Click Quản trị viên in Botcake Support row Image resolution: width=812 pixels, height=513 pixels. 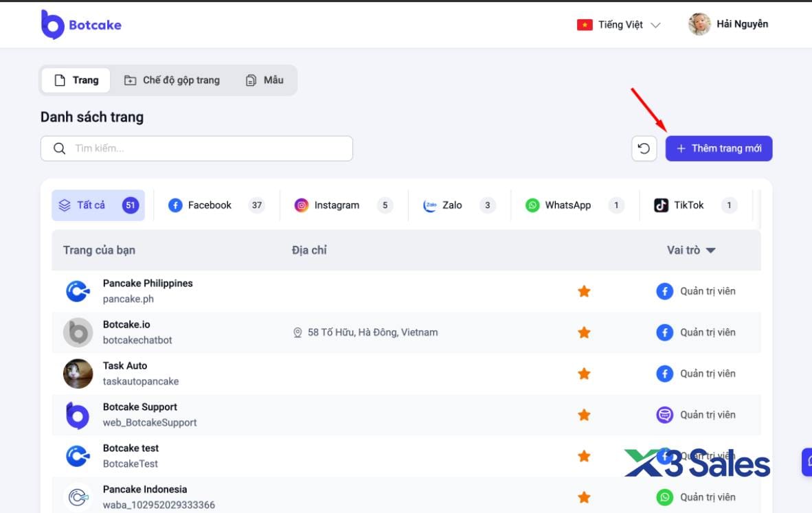coord(708,415)
